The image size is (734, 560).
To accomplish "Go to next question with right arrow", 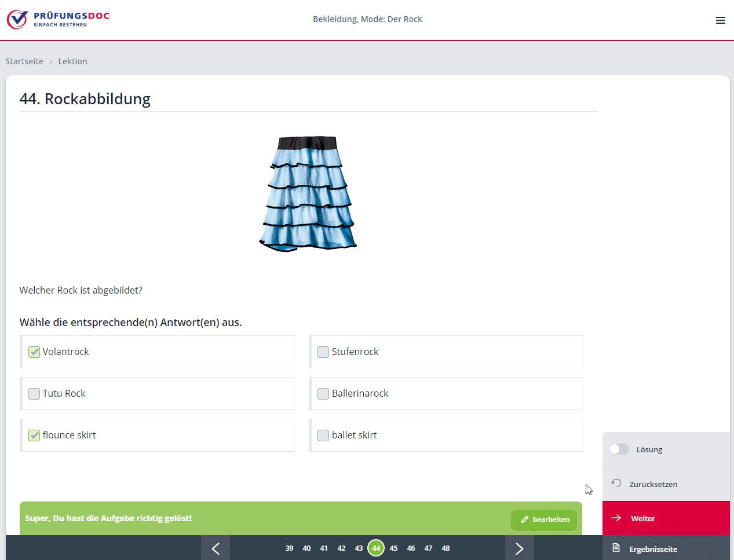I will (x=519, y=548).
